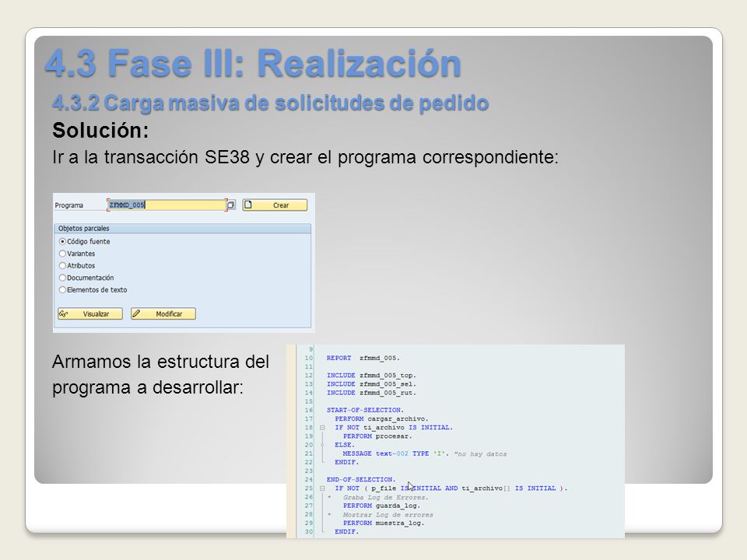Screen dimensions: 747x560
Task: Click the PERFORM muestra_log line
Action: pos(384,523)
